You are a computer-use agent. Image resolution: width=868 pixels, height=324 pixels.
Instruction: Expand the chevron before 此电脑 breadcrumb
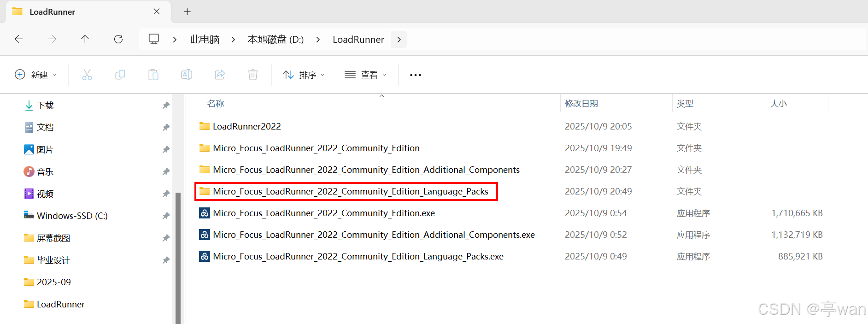pos(175,40)
